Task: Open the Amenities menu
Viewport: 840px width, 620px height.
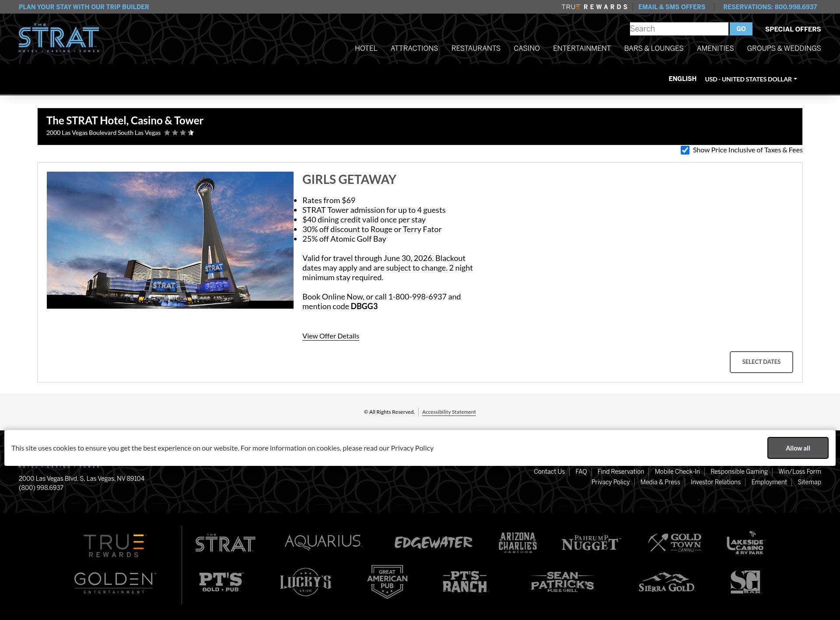Action: tap(715, 48)
